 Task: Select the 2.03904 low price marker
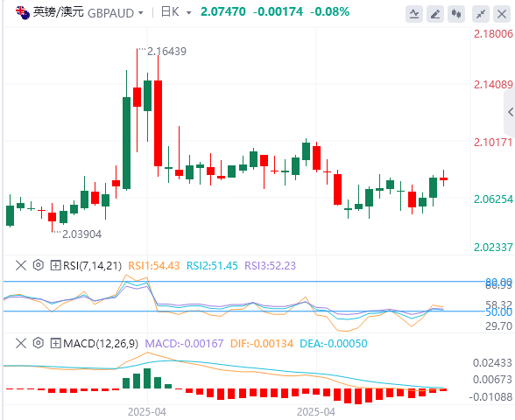click(x=81, y=234)
